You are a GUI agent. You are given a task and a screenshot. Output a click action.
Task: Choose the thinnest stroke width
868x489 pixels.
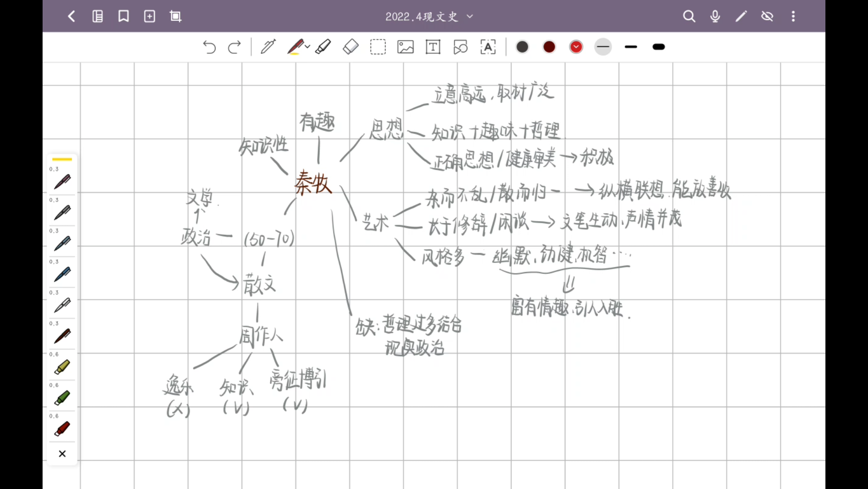pos(603,47)
